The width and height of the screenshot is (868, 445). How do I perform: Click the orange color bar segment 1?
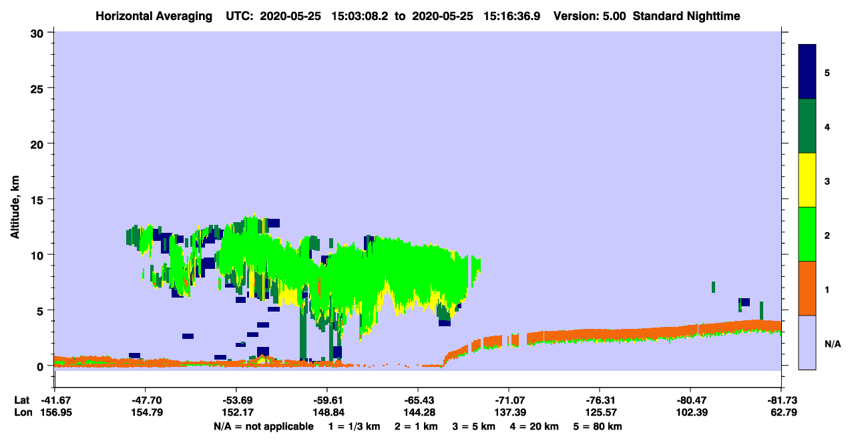(807, 288)
